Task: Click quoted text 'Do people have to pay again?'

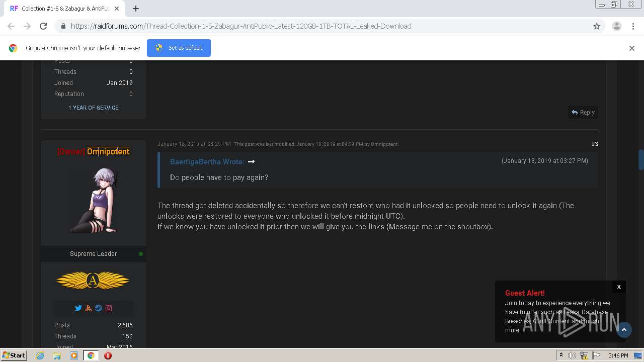Action: click(x=219, y=177)
